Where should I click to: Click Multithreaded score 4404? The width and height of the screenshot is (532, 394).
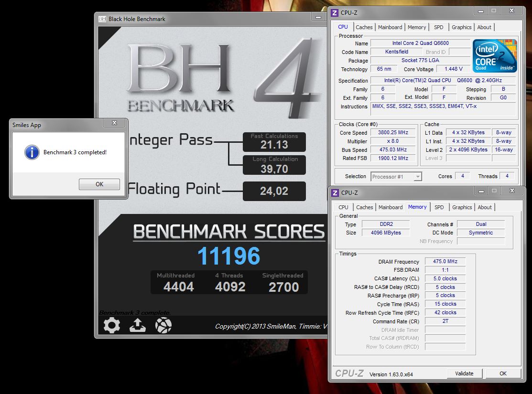tap(178, 287)
